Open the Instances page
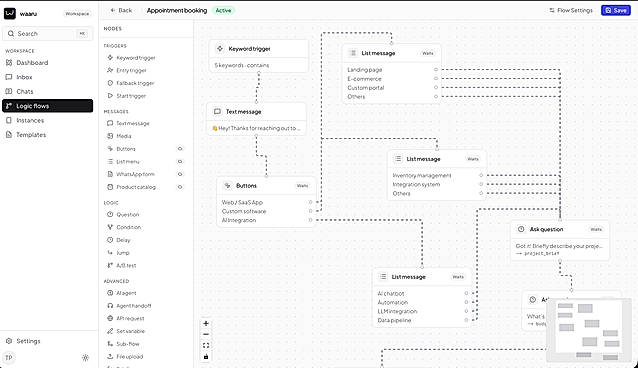The width and height of the screenshot is (638, 368). [x=48, y=120]
